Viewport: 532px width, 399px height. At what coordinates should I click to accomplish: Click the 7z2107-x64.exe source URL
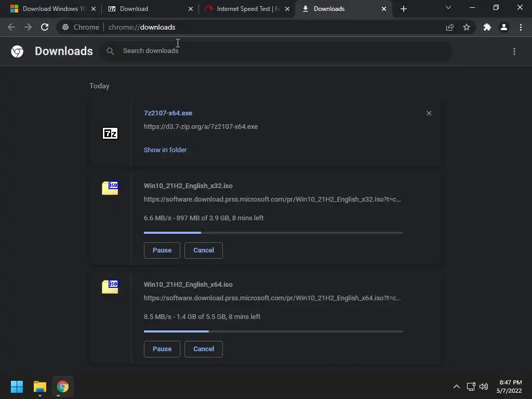[201, 127]
